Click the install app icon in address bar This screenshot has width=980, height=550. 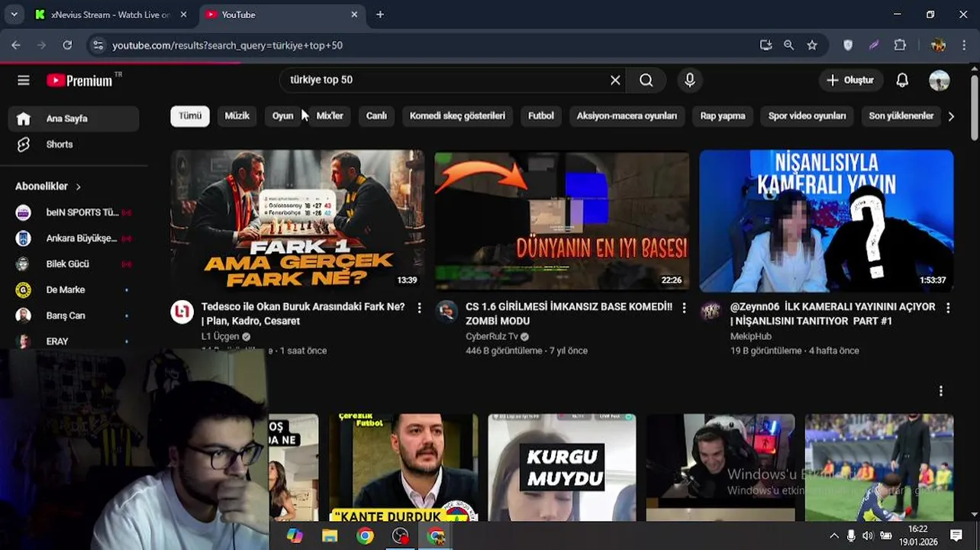(x=766, y=45)
